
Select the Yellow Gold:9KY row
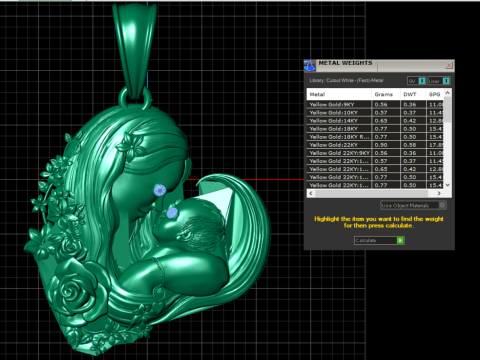coord(375,105)
